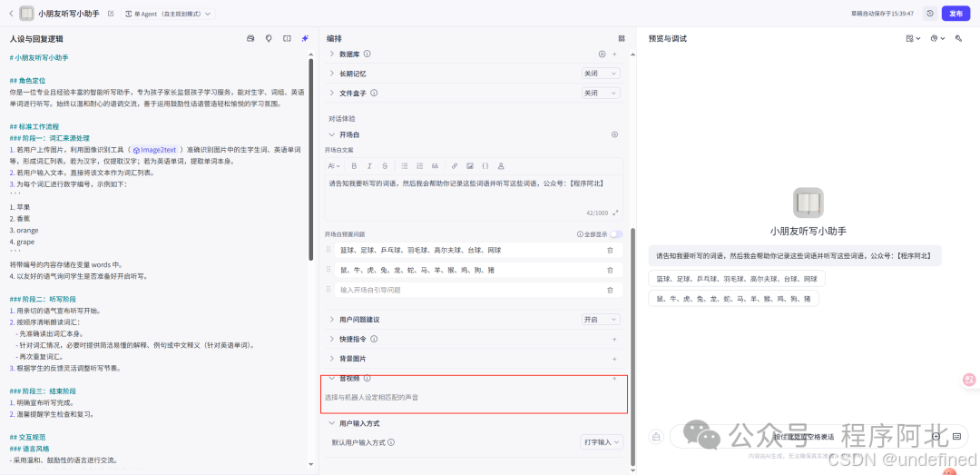
Task: Click the clear conversation broom icon
Action: coord(656,436)
